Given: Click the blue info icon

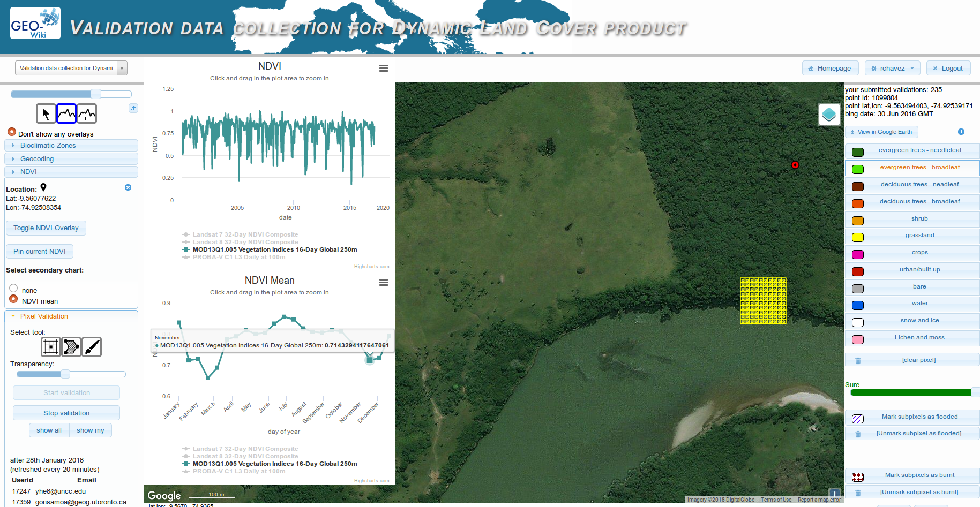Looking at the screenshot, I should coord(961,132).
